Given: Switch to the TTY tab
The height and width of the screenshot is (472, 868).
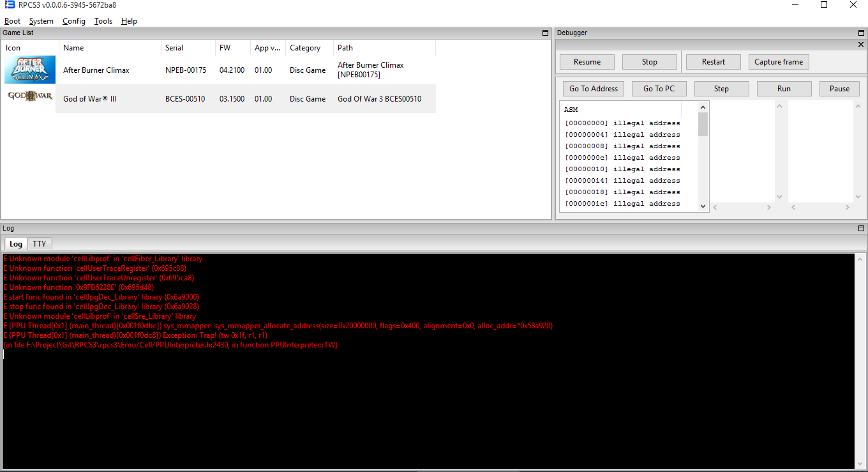Looking at the screenshot, I should (40, 244).
